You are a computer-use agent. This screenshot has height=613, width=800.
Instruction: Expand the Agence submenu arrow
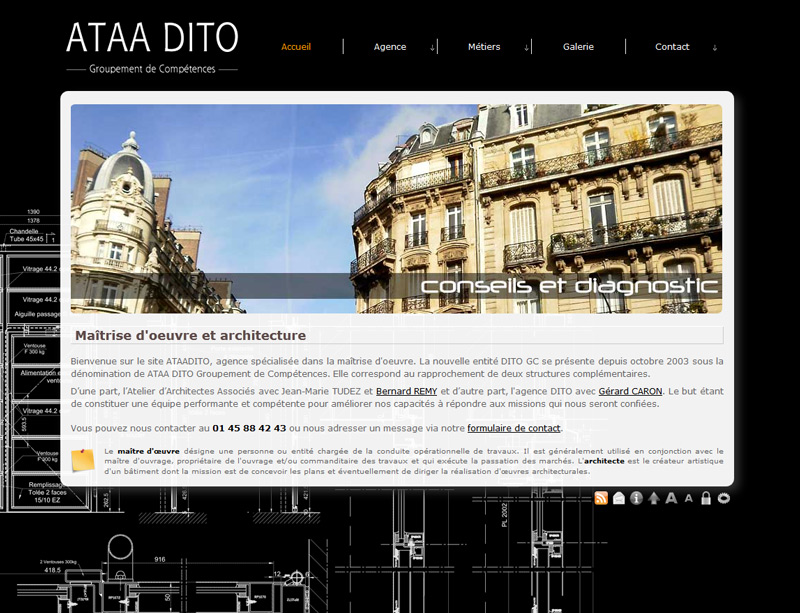432,48
